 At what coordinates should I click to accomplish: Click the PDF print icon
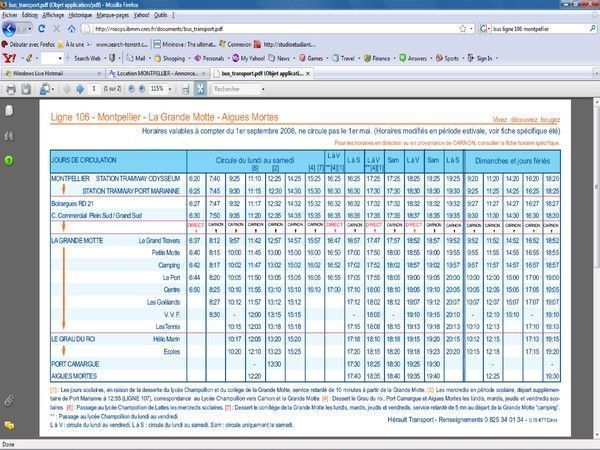point(11,89)
